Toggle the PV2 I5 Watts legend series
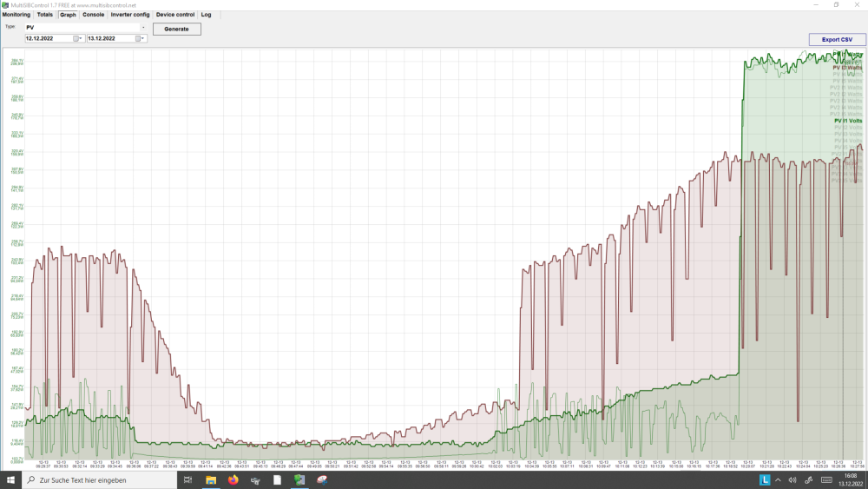This screenshot has width=868, height=489. click(845, 114)
